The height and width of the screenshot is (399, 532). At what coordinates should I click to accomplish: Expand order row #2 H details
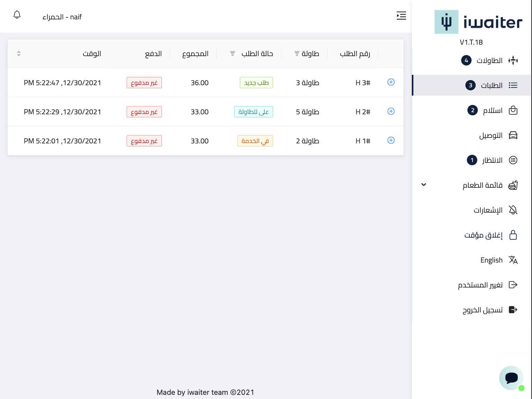[x=391, y=112]
